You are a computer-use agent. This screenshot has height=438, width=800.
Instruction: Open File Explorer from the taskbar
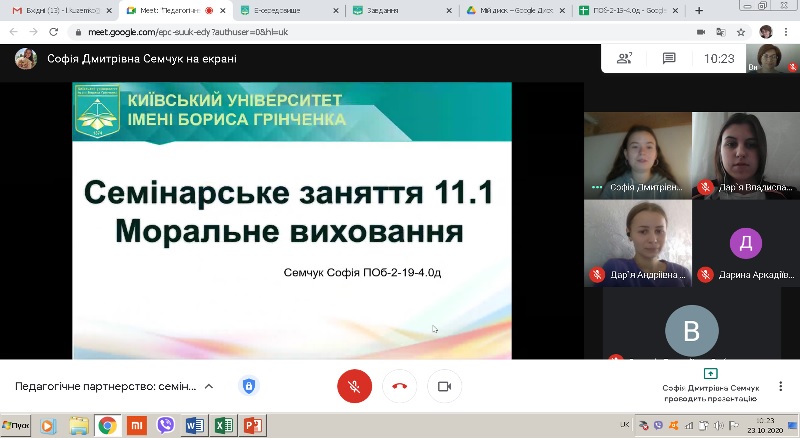pos(79,425)
